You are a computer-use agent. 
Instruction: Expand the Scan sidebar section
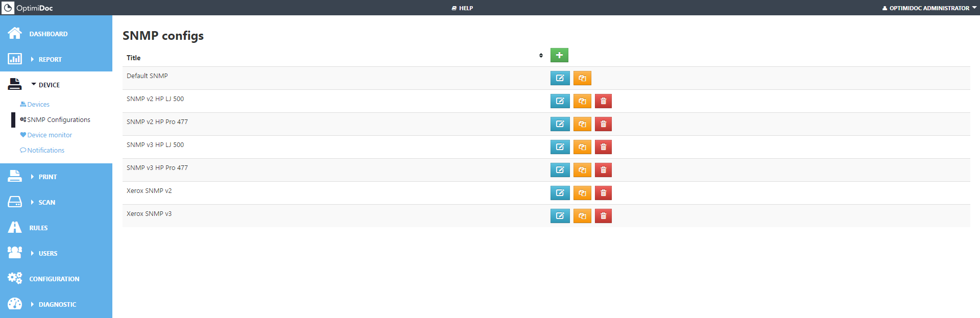click(x=46, y=202)
